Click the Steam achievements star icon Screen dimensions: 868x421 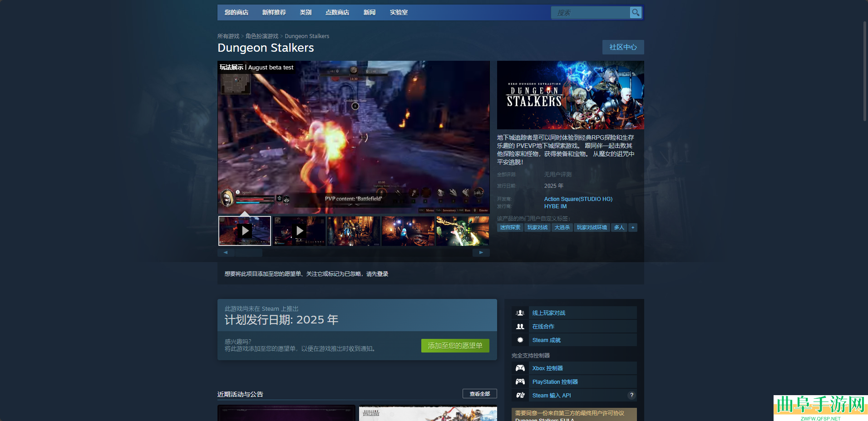click(520, 340)
